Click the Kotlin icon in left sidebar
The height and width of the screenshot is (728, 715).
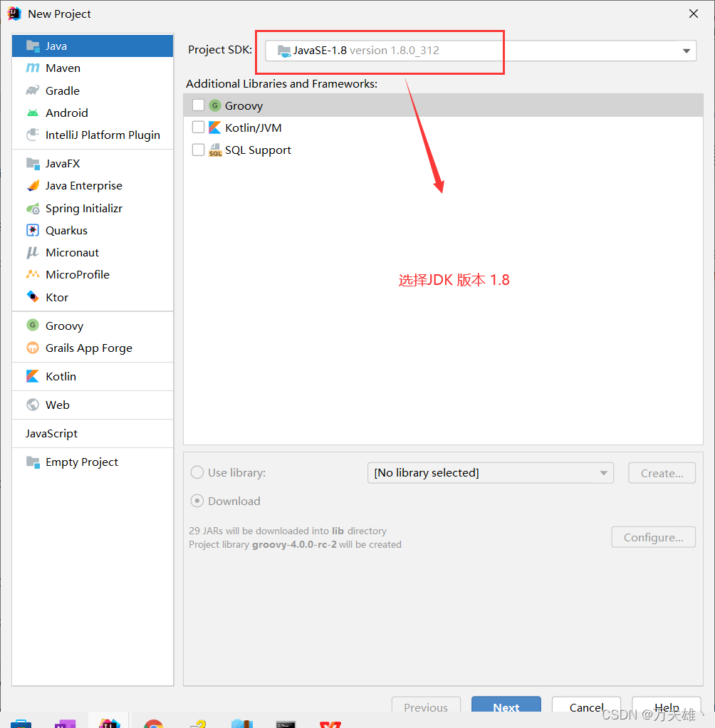click(33, 376)
